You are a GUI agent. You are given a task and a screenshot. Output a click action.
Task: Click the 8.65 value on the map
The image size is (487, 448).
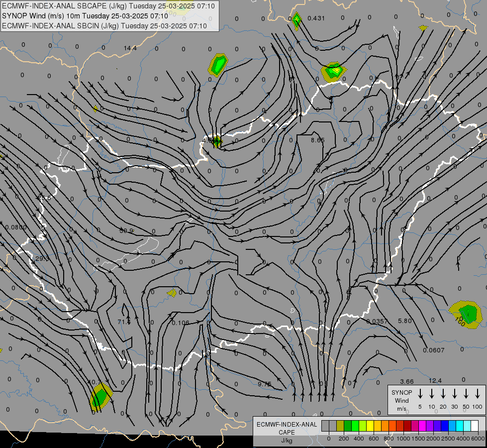[x=318, y=140]
